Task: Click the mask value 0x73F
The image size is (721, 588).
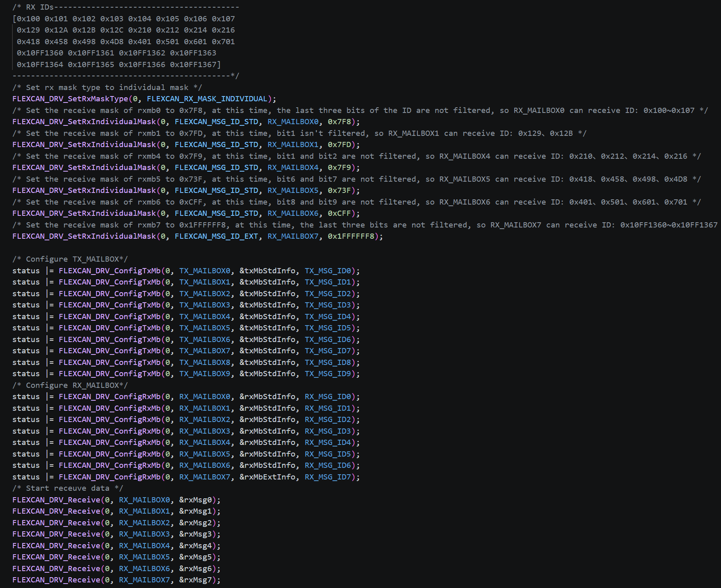Action: pyautogui.click(x=339, y=191)
